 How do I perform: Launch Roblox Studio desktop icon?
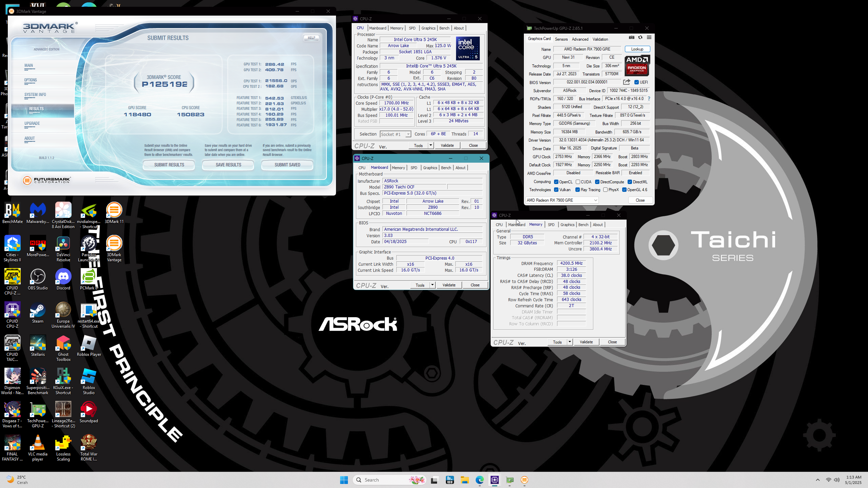[x=89, y=381]
